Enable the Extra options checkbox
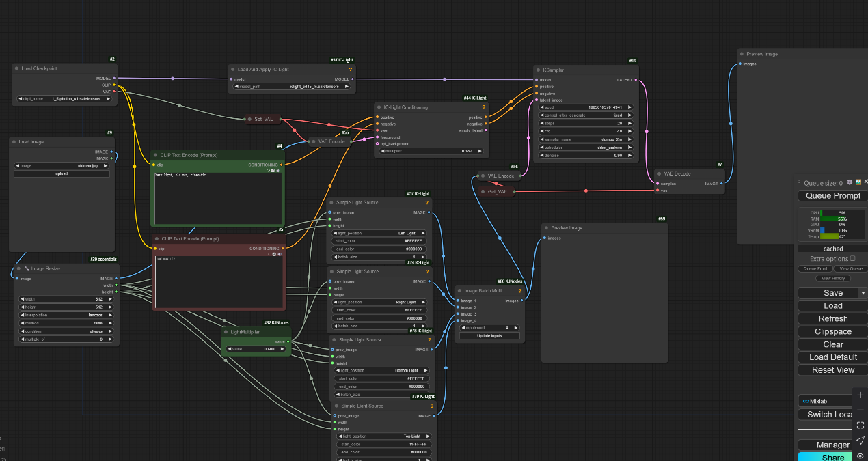The width and height of the screenshot is (868, 461). 852,259
